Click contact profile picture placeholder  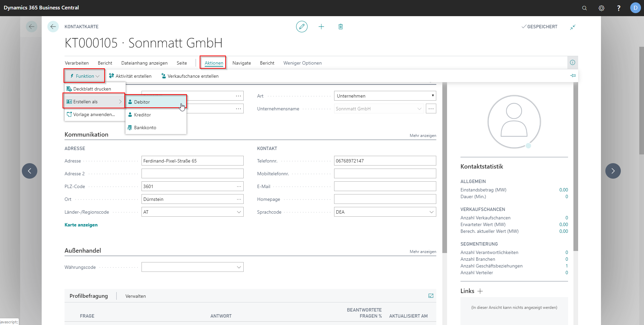coord(514,121)
